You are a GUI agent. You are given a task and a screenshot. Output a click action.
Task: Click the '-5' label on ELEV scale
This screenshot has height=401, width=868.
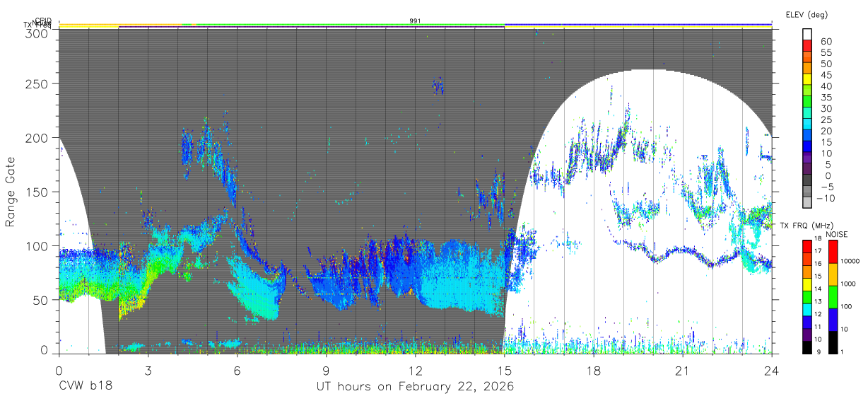pos(828,187)
